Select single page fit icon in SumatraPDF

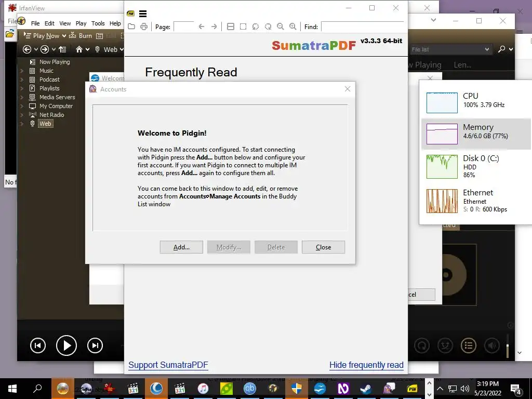pyautogui.click(x=243, y=26)
